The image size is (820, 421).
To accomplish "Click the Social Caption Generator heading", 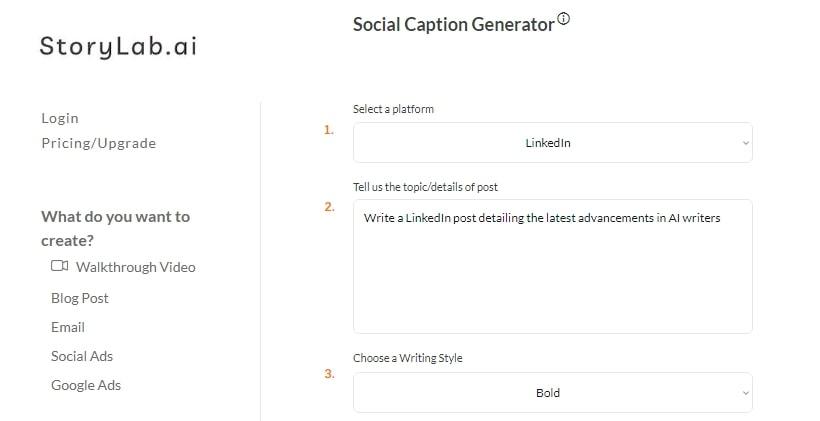I will coord(453,25).
